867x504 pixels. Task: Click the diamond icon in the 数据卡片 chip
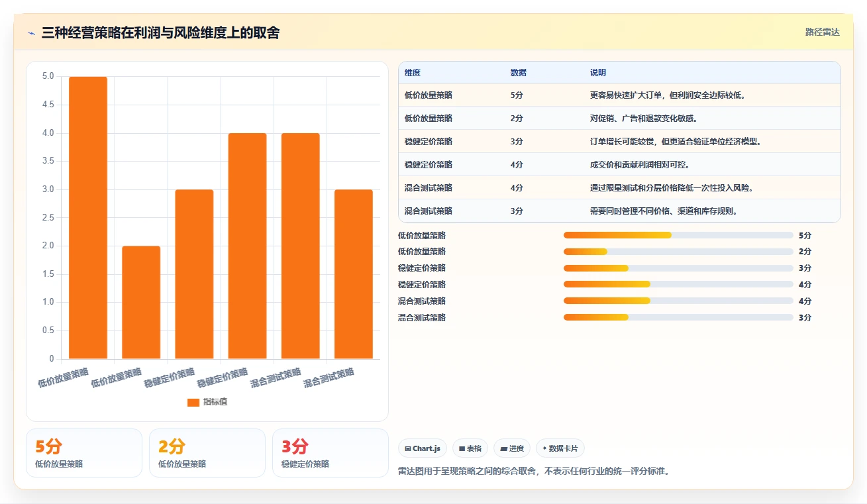point(544,448)
